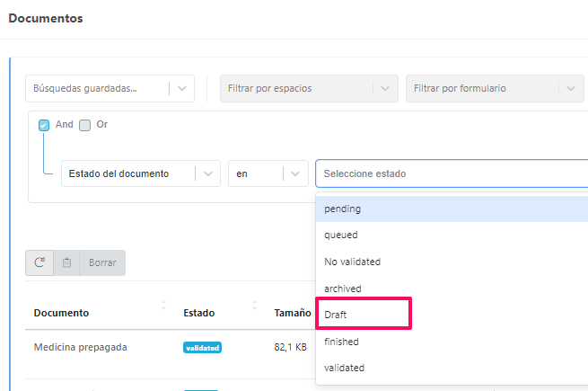The image size is (588, 391).
Task: Click the Seleccione estado input field
Action: (x=449, y=173)
